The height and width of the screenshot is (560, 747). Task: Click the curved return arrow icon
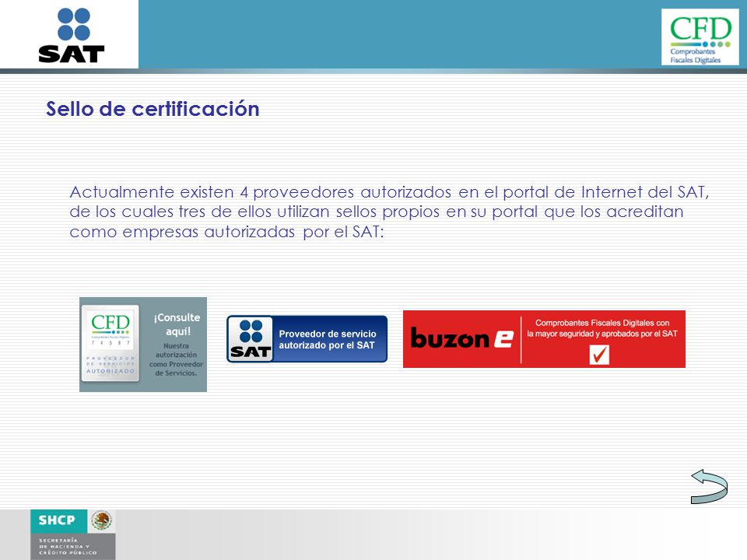[x=710, y=487]
